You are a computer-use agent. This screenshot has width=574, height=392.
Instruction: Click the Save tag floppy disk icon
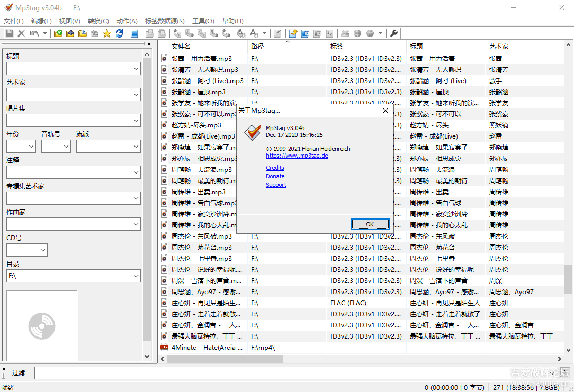10,33
